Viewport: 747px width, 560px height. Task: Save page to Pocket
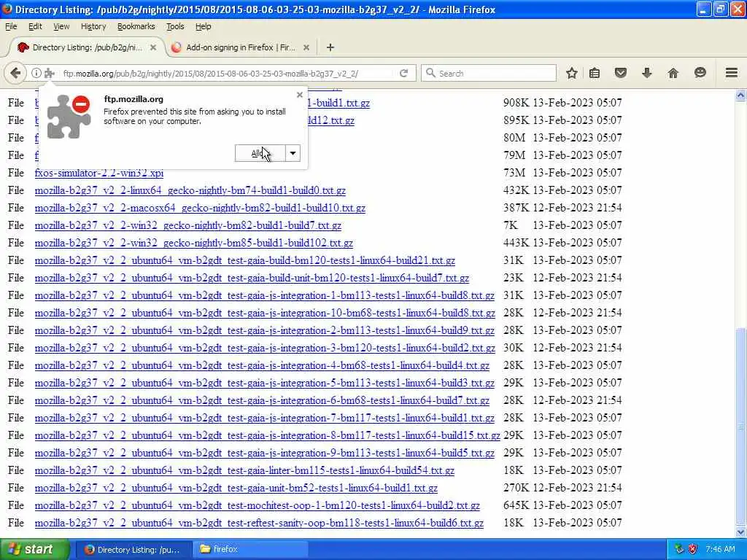point(620,74)
